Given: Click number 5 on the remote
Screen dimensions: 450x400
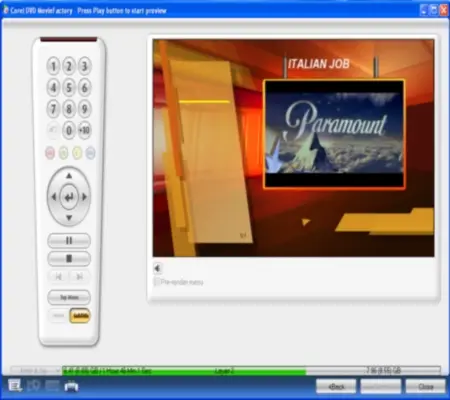Looking at the screenshot, I should click(69, 88).
